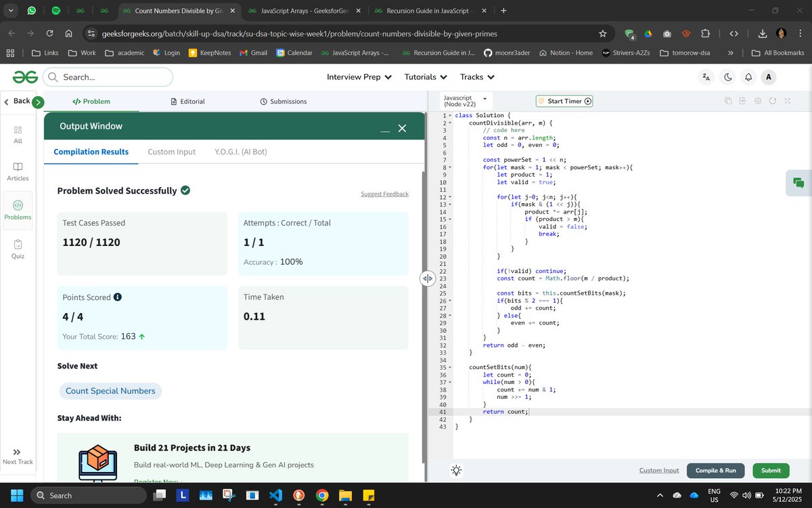
Task: Open Quiz in the sidebar
Action: click(18, 249)
